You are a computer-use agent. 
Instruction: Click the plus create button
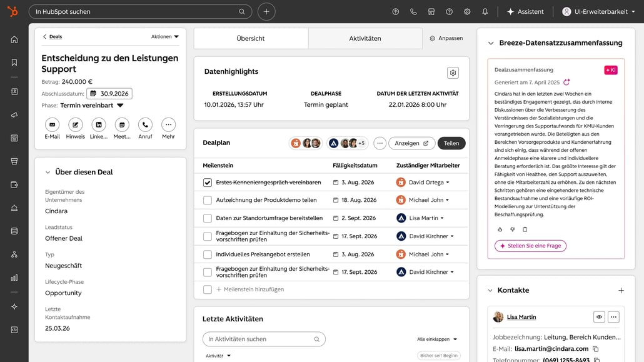point(266,11)
